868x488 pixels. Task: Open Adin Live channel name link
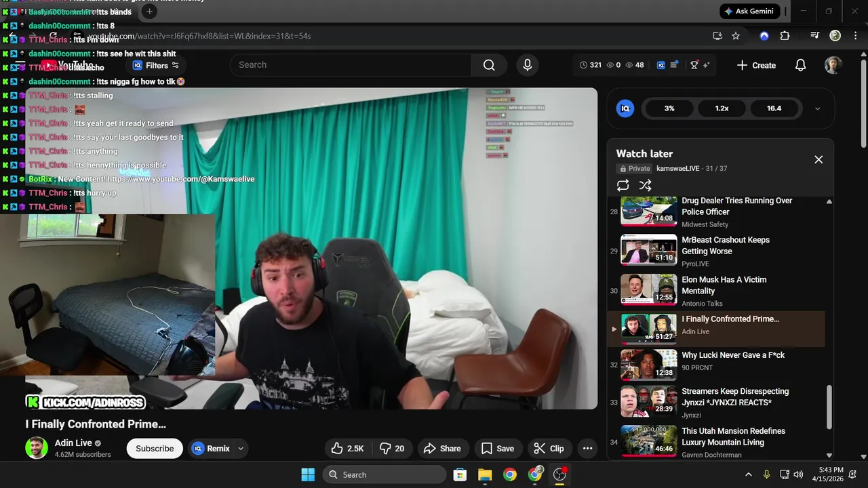(x=73, y=443)
